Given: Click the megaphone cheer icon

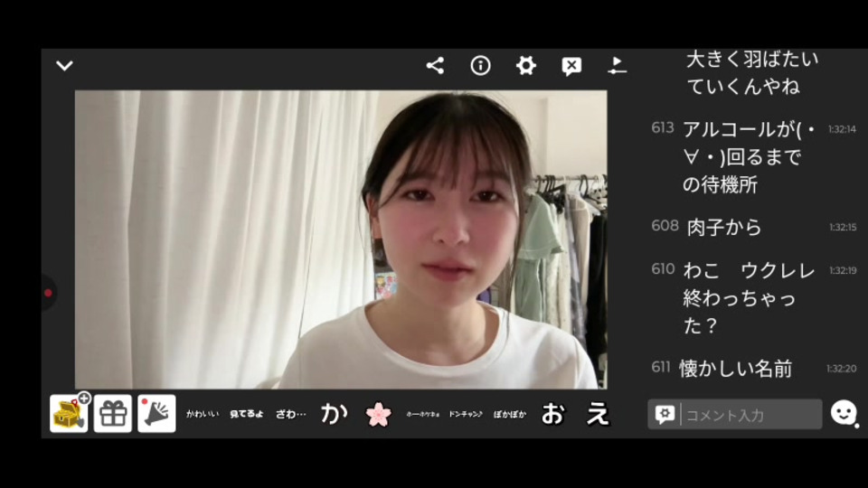Looking at the screenshot, I should click(156, 413).
